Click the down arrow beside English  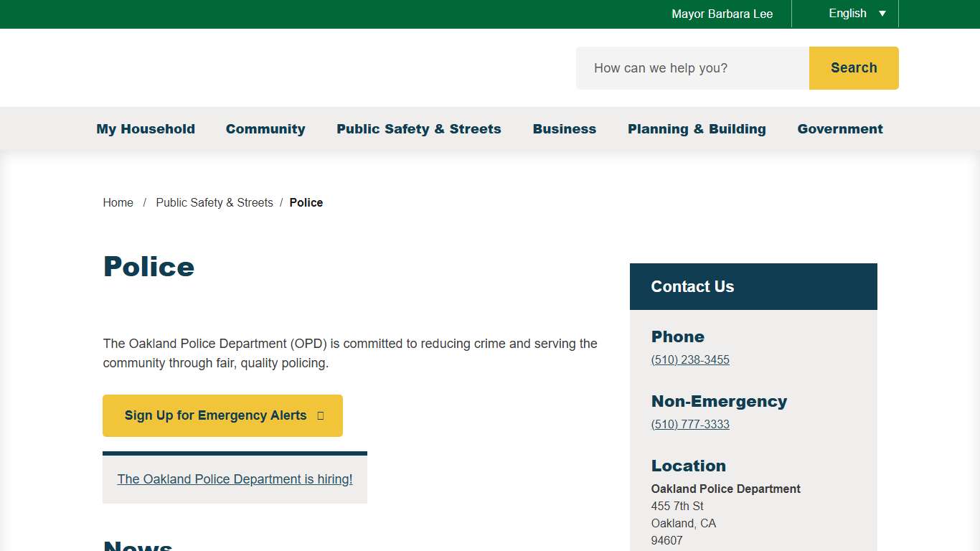tap(882, 14)
